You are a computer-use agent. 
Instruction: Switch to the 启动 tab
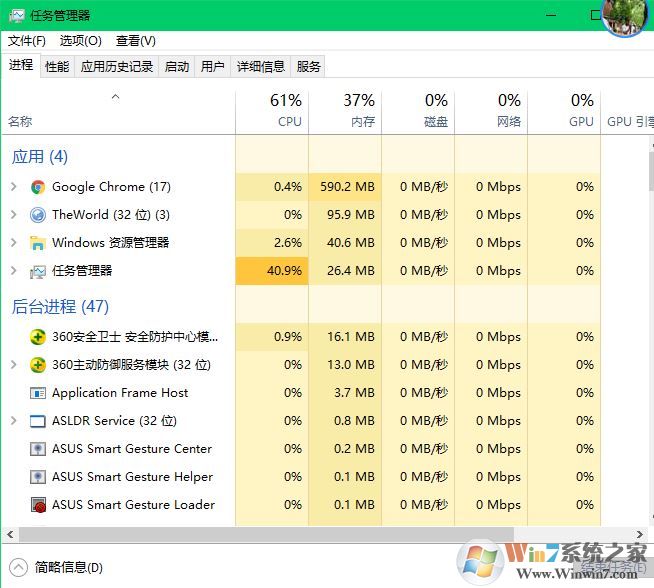click(177, 67)
